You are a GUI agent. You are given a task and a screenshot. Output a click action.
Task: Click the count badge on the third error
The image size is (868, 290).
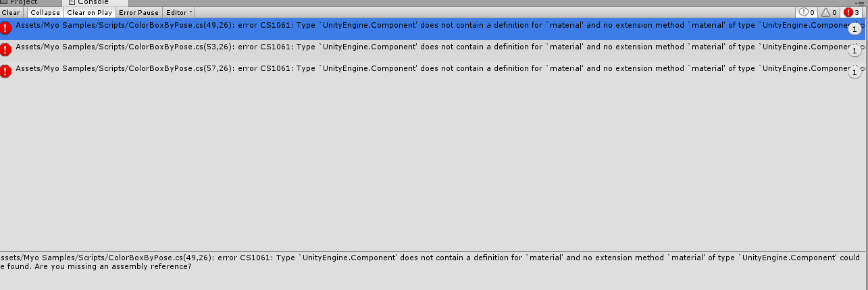pyautogui.click(x=854, y=72)
